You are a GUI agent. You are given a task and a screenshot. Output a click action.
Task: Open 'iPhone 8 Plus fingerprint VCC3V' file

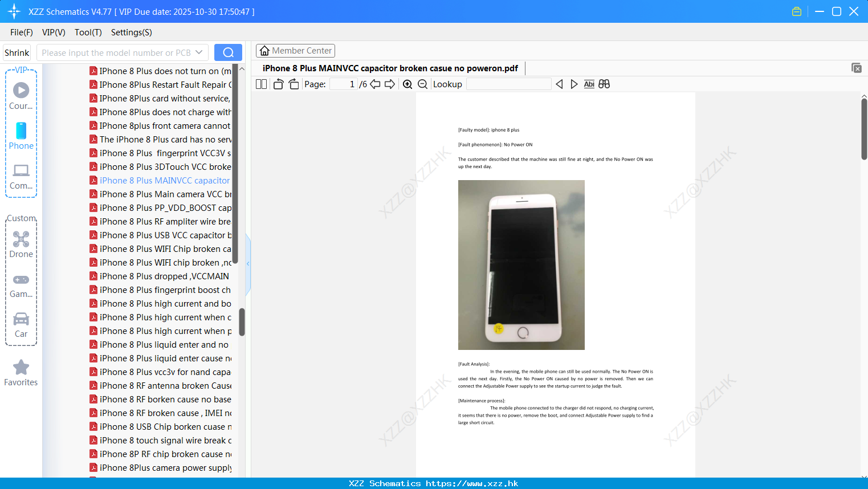[161, 153]
